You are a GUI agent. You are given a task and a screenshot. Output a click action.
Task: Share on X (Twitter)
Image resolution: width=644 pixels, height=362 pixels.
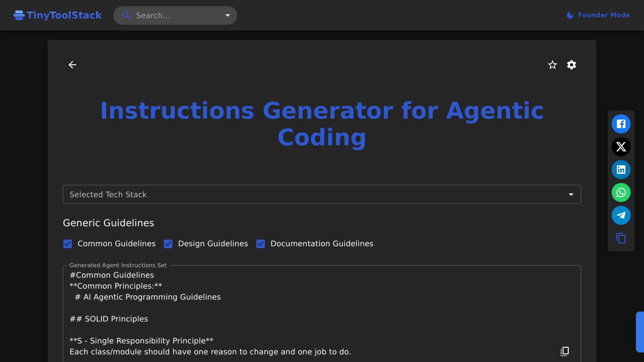[x=621, y=147]
